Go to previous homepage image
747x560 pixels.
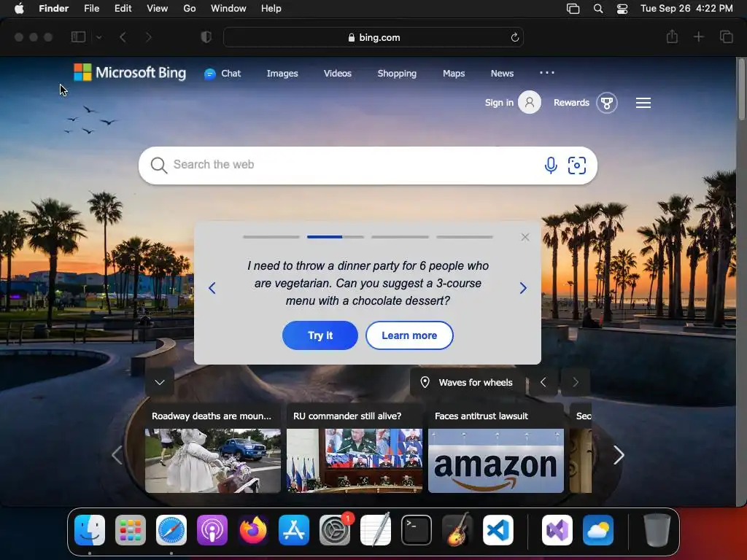pyautogui.click(x=543, y=382)
